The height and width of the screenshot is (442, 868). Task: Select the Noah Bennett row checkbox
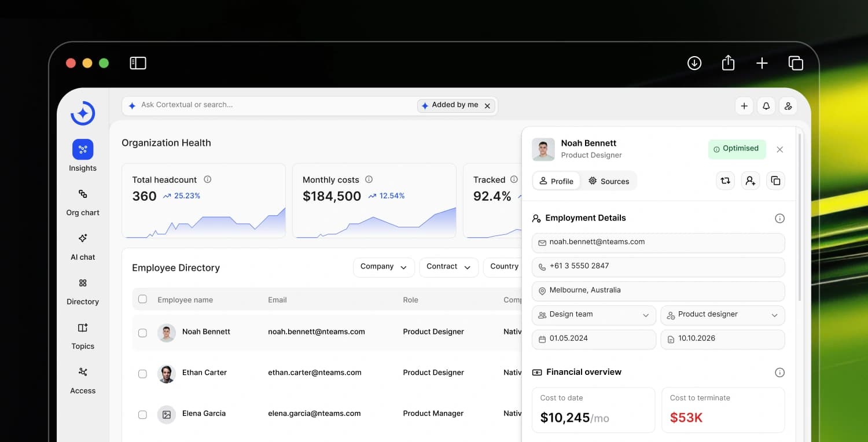[142, 333]
